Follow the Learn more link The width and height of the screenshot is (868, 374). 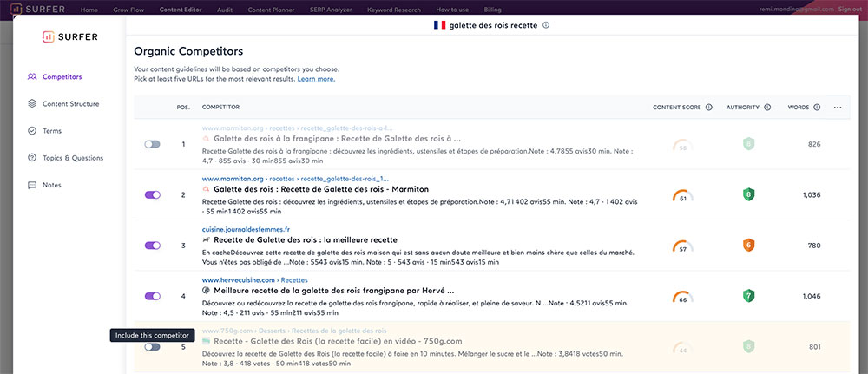pos(316,79)
